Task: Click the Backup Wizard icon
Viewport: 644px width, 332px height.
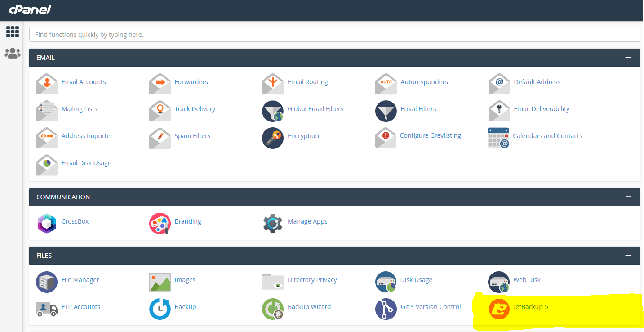Action: [273, 309]
